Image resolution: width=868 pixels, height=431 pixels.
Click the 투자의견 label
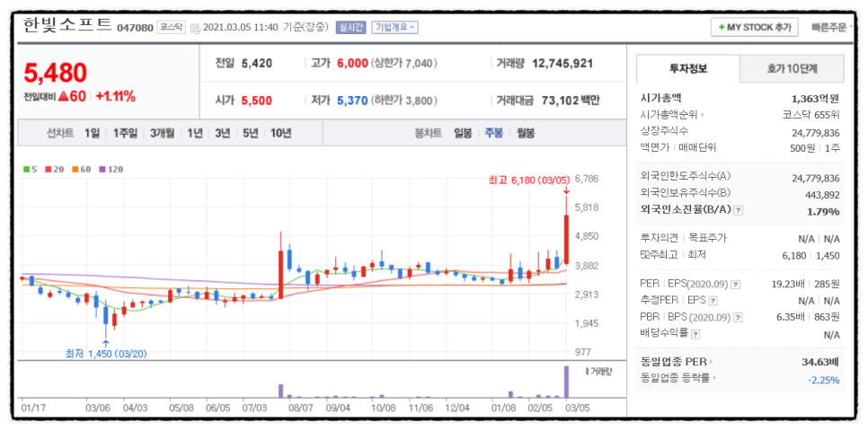pyautogui.click(x=659, y=239)
